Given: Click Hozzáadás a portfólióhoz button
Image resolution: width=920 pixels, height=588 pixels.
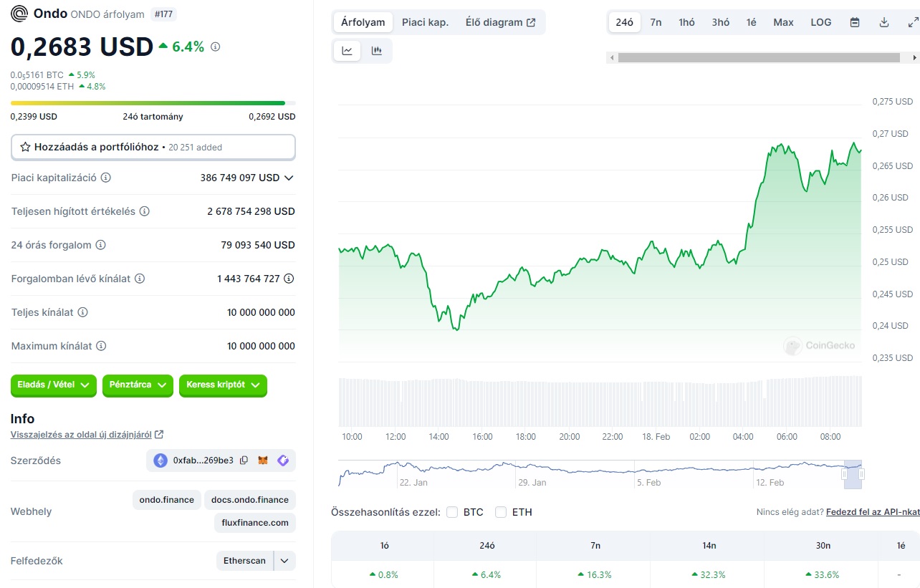Looking at the screenshot, I should point(153,147).
